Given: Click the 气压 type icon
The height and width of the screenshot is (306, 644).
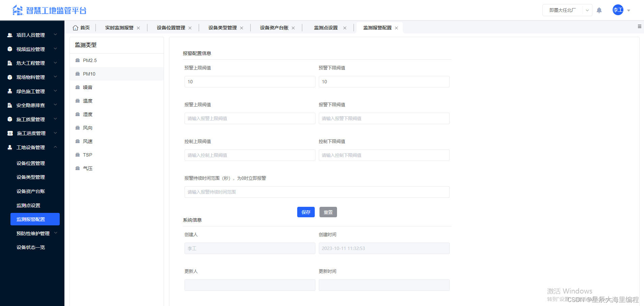Looking at the screenshot, I should click(x=78, y=168).
